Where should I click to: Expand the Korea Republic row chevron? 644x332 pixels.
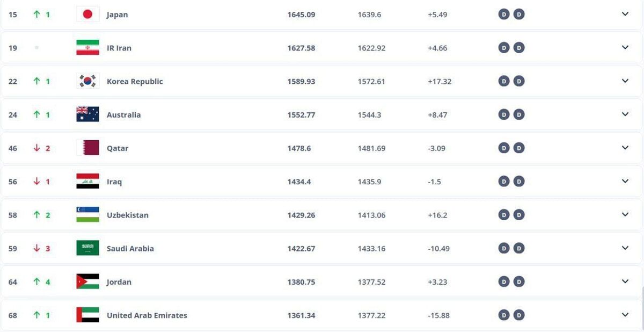tap(625, 81)
